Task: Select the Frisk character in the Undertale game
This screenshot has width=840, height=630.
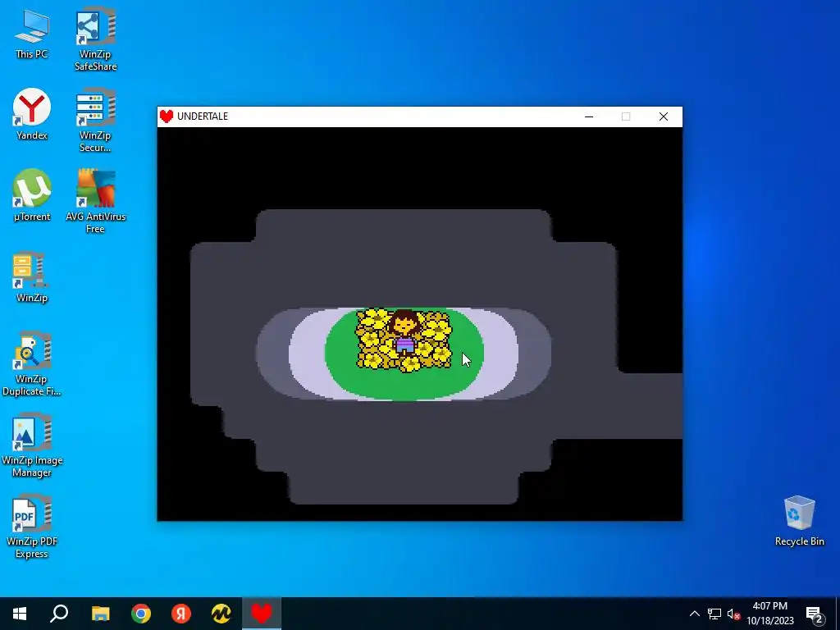Action: click(404, 333)
